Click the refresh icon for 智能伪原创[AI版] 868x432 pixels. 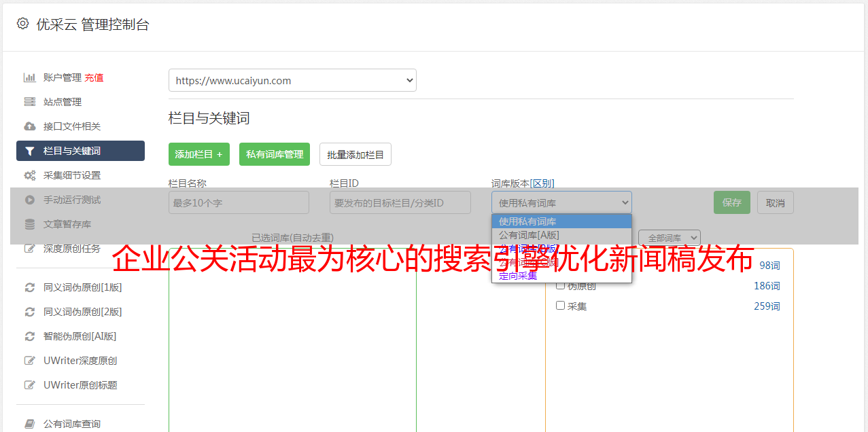pos(30,336)
